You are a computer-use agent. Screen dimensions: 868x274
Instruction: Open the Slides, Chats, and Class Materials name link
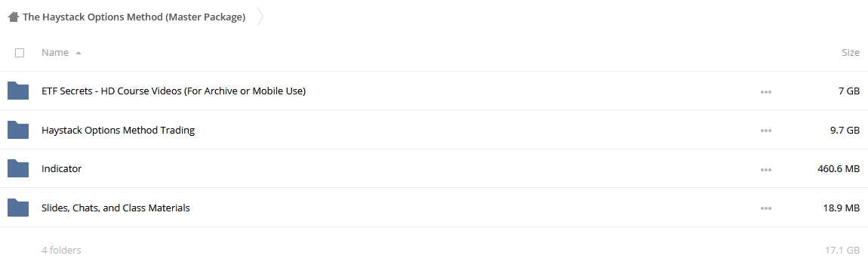115,208
